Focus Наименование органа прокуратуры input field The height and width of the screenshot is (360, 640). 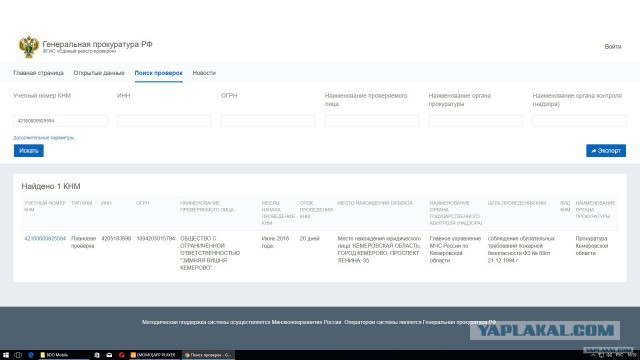point(476,121)
